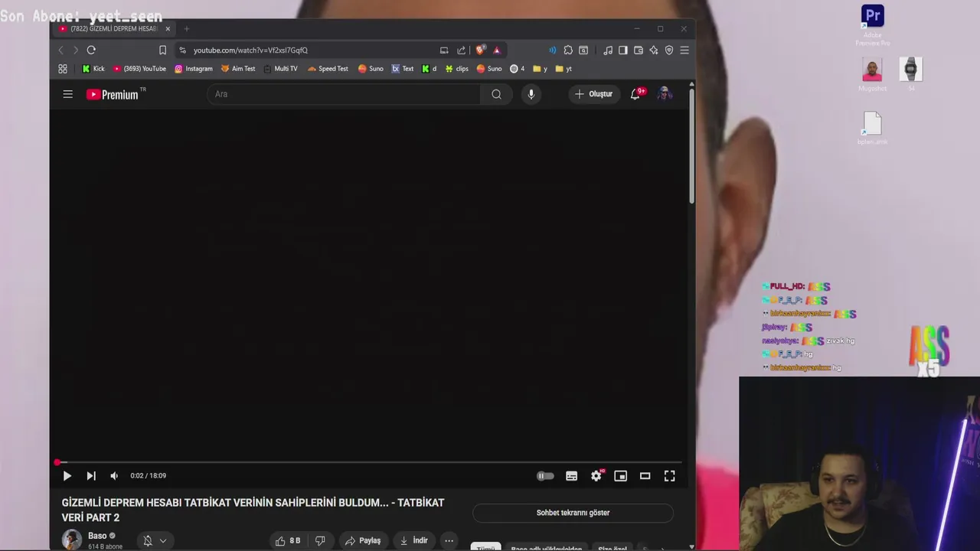The height and width of the screenshot is (551, 980).
Task: Bookmark this page icon
Action: [x=162, y=51]
